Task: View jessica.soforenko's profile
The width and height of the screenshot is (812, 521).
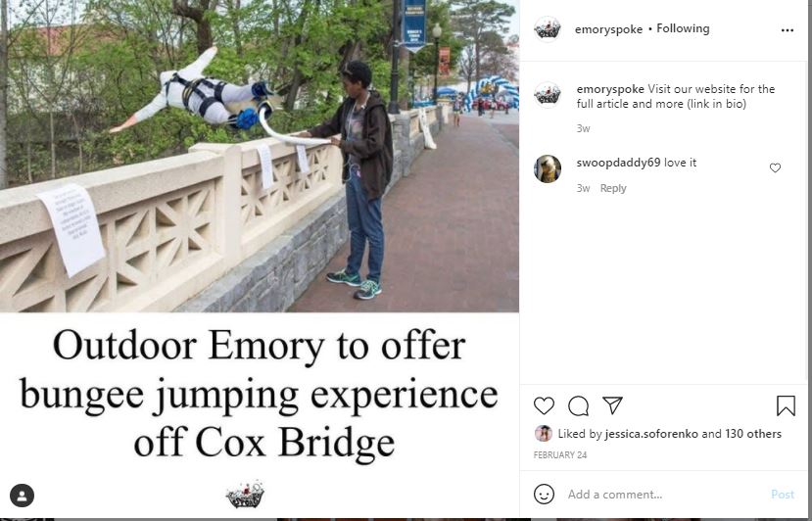Action: point(651,434)
